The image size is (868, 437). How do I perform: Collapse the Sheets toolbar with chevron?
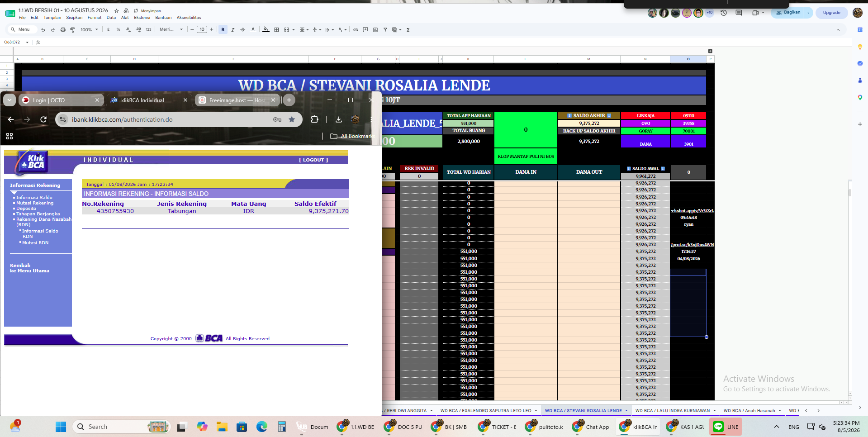pyautogui.click(x=838, y=30)
